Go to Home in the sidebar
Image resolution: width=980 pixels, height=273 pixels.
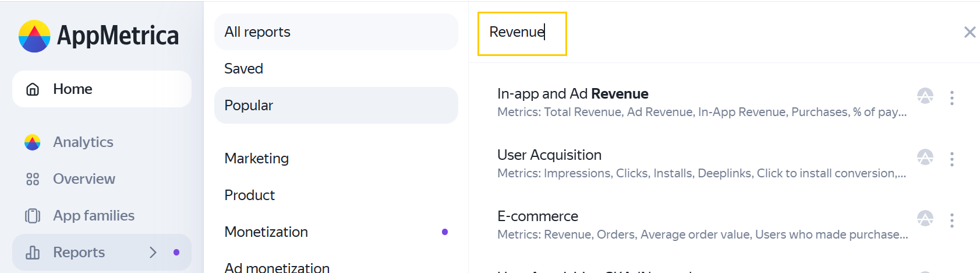[x=102, y=89]
